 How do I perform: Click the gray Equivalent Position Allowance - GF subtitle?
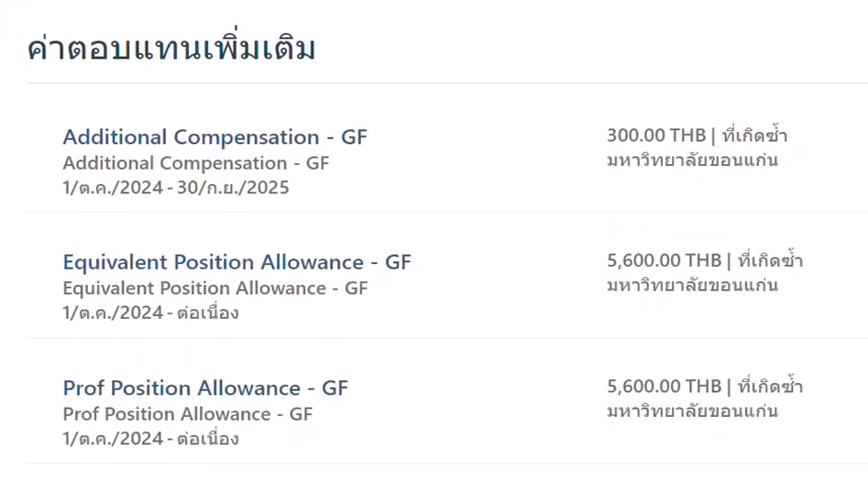214,289
